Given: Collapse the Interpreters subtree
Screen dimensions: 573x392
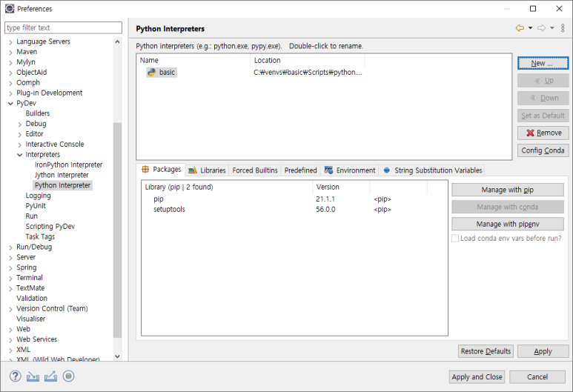Looking at the screenshot, I should 20,155.
